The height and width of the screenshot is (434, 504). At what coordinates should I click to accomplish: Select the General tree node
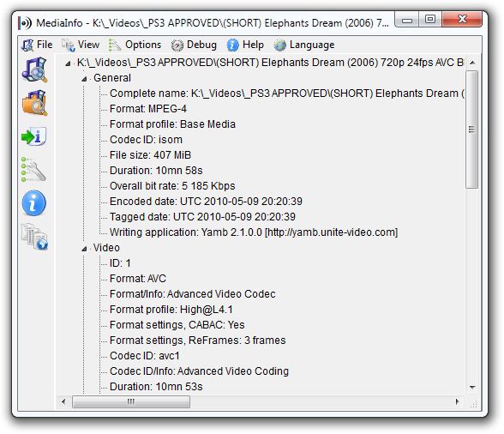[x=112, y=78]
